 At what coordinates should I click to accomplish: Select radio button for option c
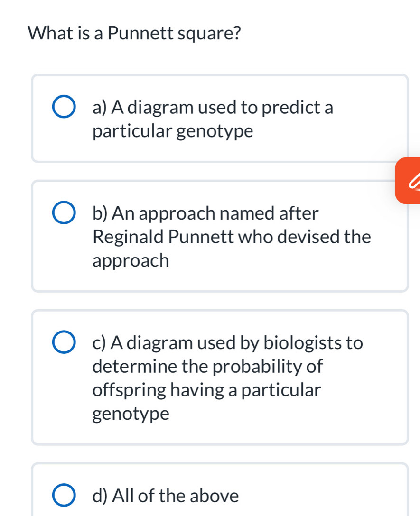pyautogui.click(x=64, y=342)
